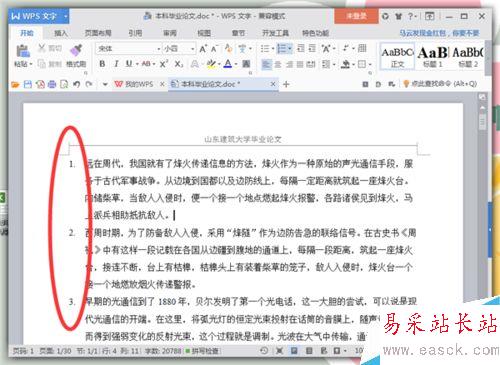This screenshot has width=500, height=365.
Task: Toggle Underline formatting
Action: [129, 64]
